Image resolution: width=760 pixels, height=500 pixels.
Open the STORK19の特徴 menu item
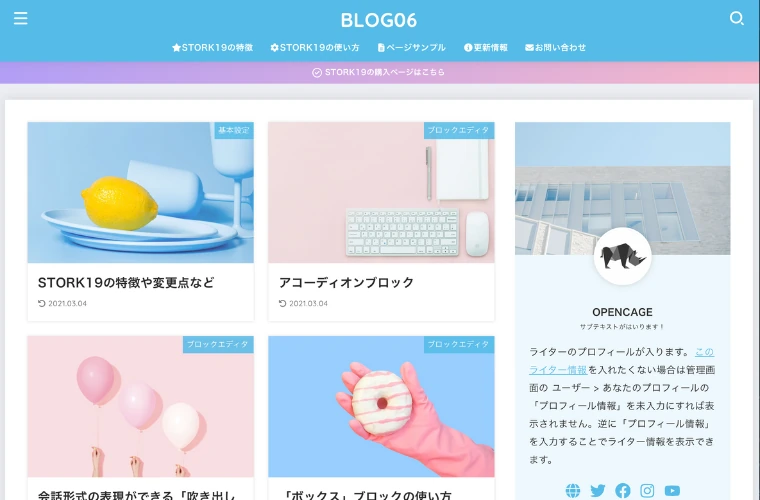(x=212, y=47)
